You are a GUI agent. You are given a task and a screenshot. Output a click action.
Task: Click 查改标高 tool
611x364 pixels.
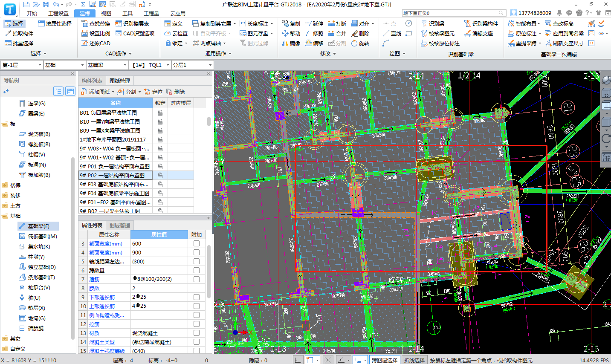point(559,23)
